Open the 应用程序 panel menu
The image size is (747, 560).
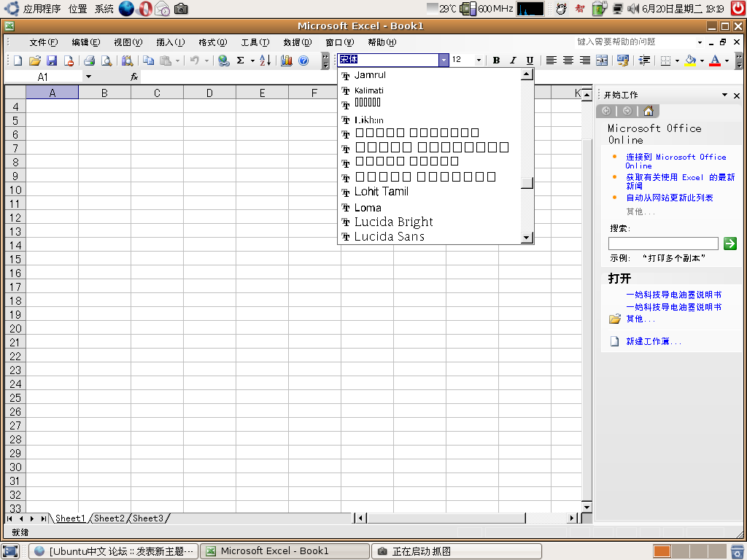coord(42,9)
